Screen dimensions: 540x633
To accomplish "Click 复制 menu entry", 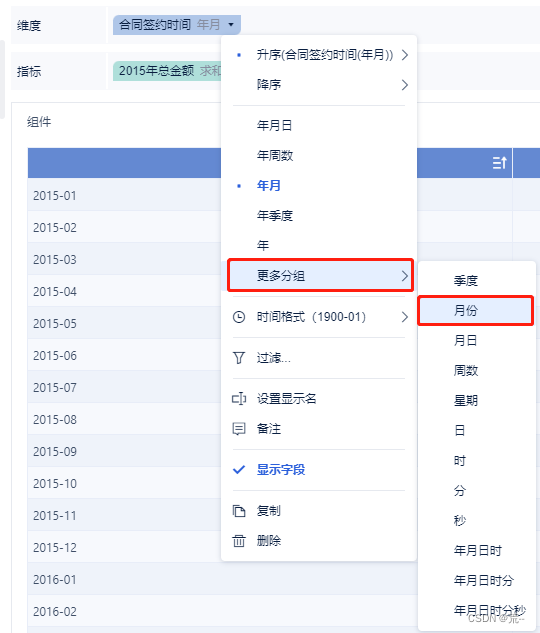I will (319, 511).
